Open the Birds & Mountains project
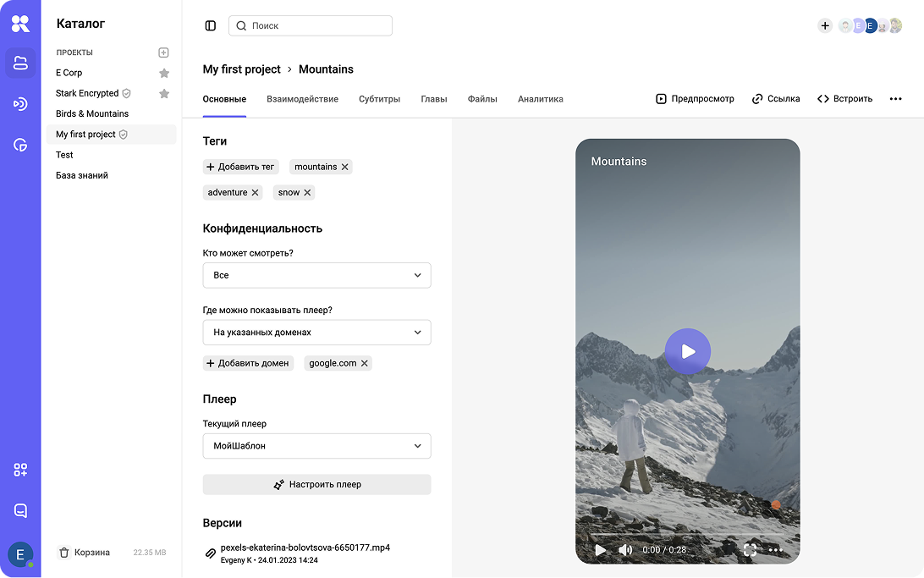924x578 pixels. 92,113
